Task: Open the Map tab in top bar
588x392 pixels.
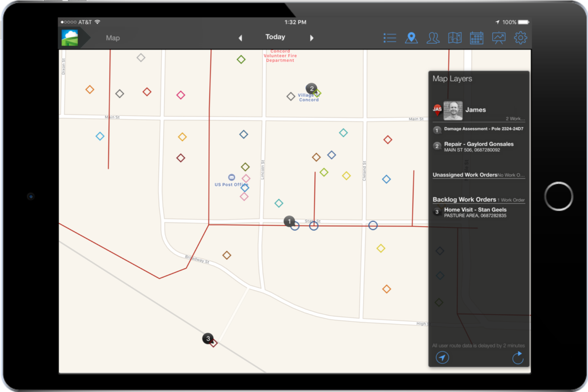Action: (x=113, y=38)
